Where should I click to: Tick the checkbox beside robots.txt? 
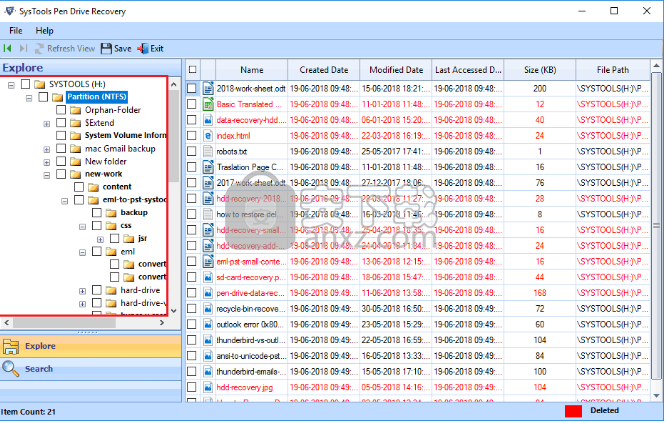click(193, 151)
